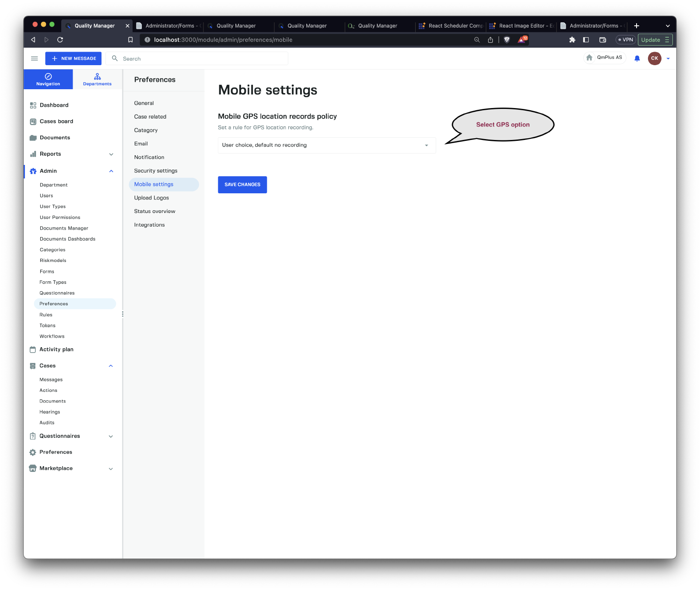Click the bookmark icon in address bar

point(130,40)
